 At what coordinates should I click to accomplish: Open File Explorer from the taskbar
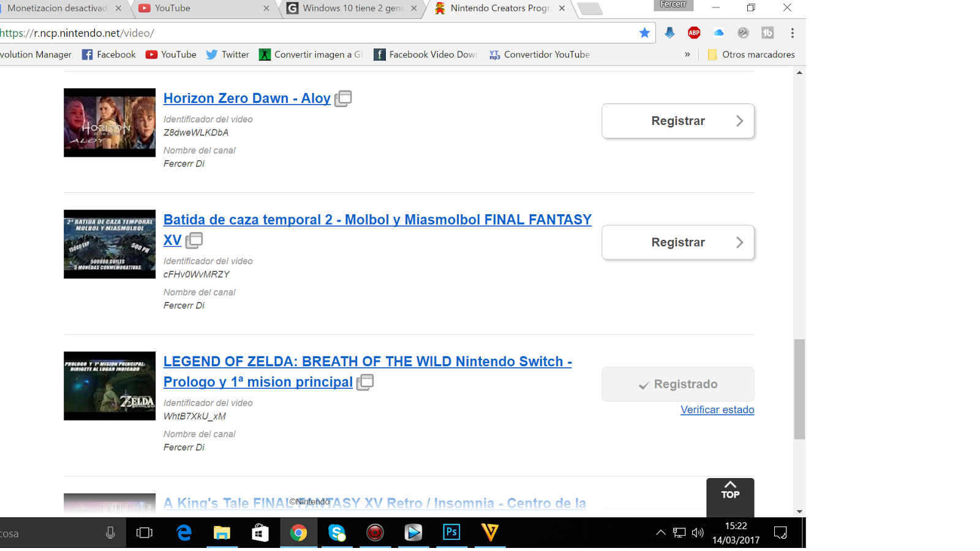click(222, 533)
